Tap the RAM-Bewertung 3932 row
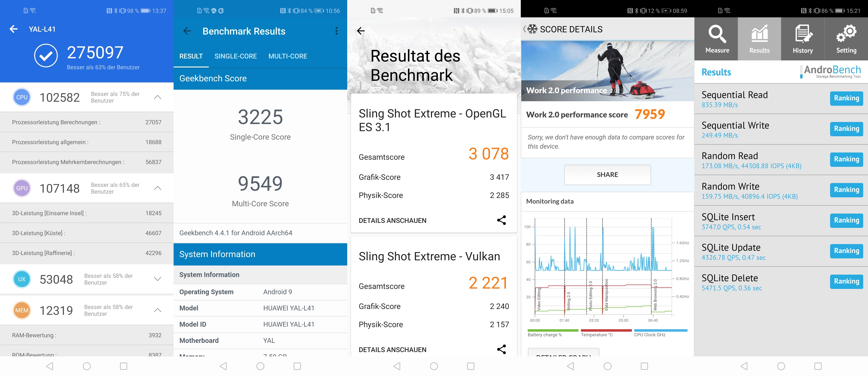Screen dimensions: 868x376 click(x=87, y=335)
